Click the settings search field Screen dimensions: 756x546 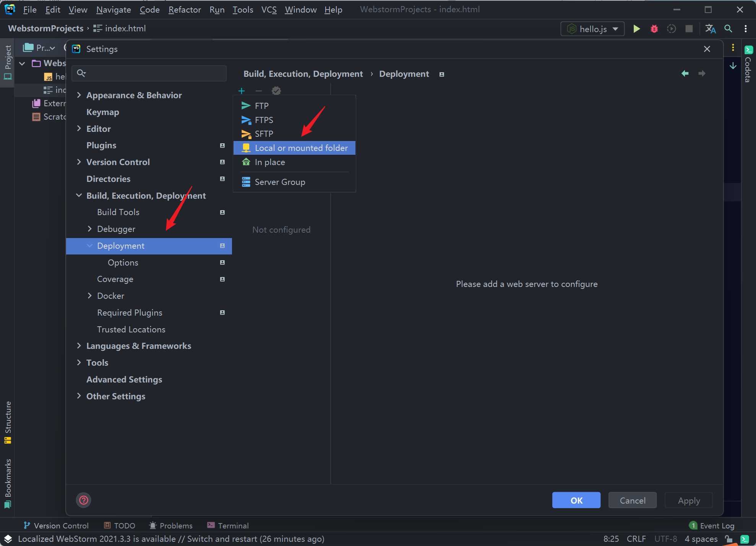[153, 73]
